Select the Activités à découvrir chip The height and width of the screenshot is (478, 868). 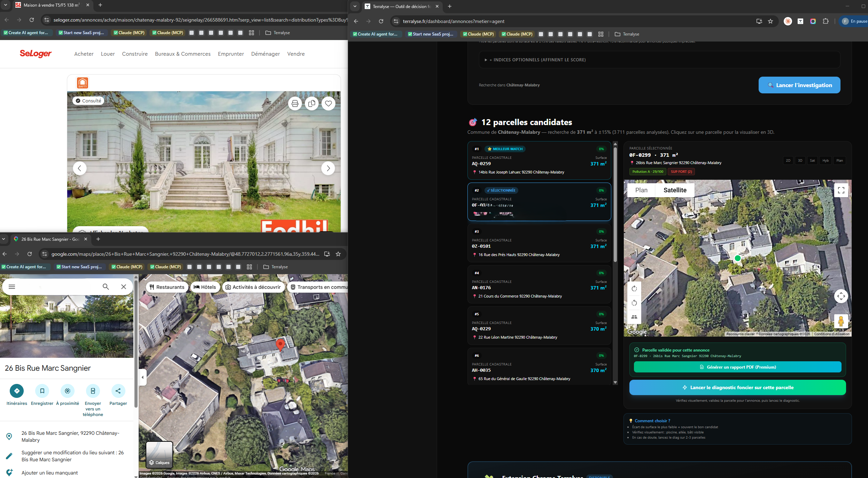pyautogui.click(x=253, y=287)
